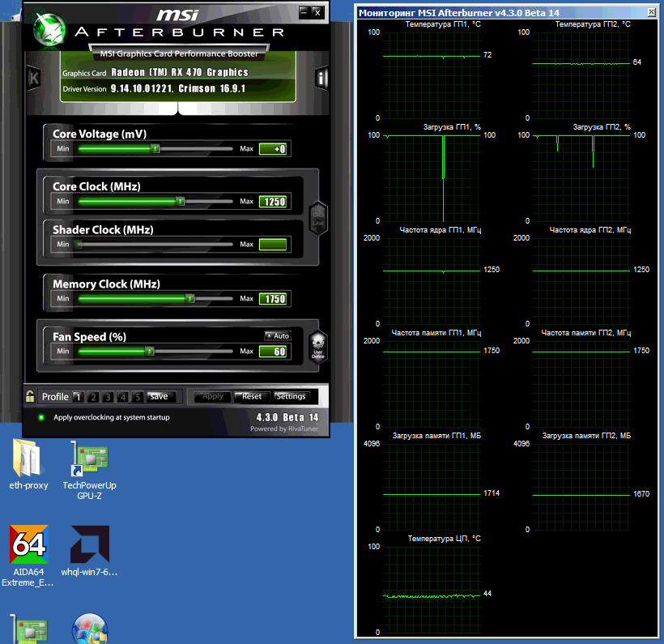Click the profile save button
Viewport: 664px width, 644px height.
coord(160,397)
